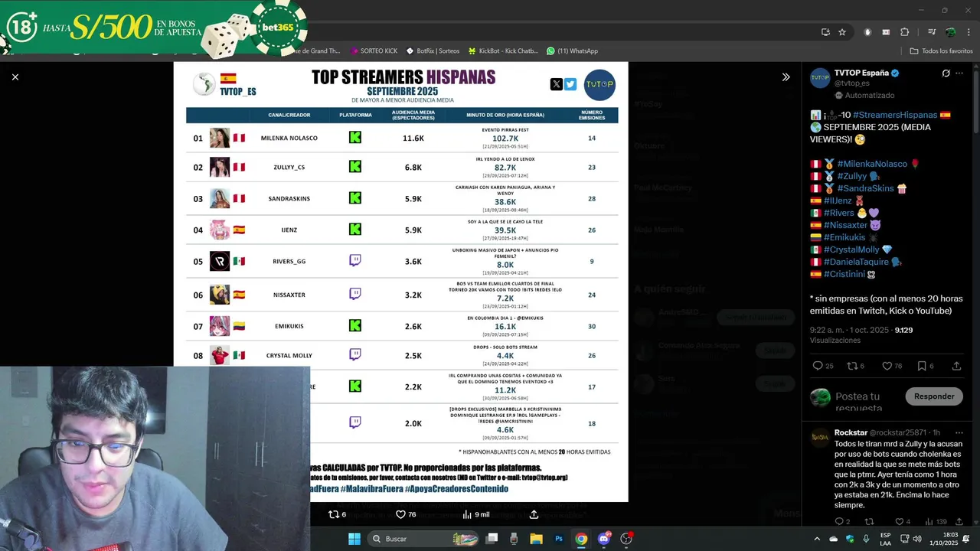Share icon below the image viewer

point(534,514)
